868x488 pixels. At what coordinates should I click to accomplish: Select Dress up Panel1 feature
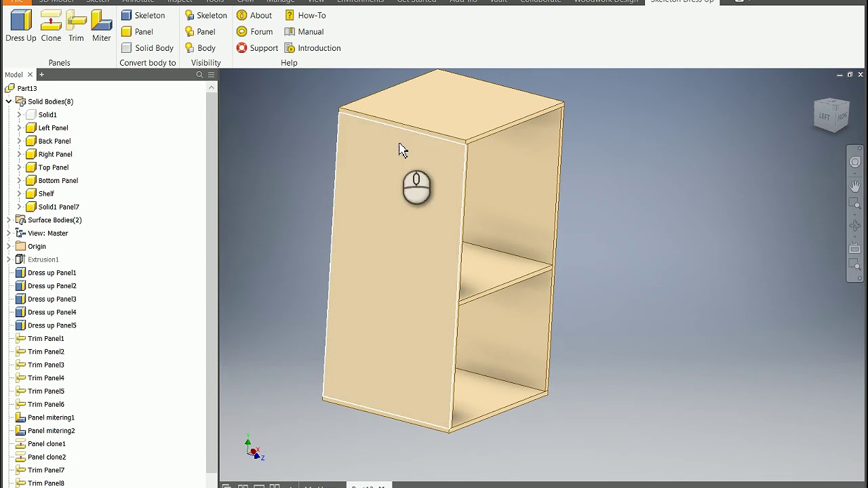point(46,272)
